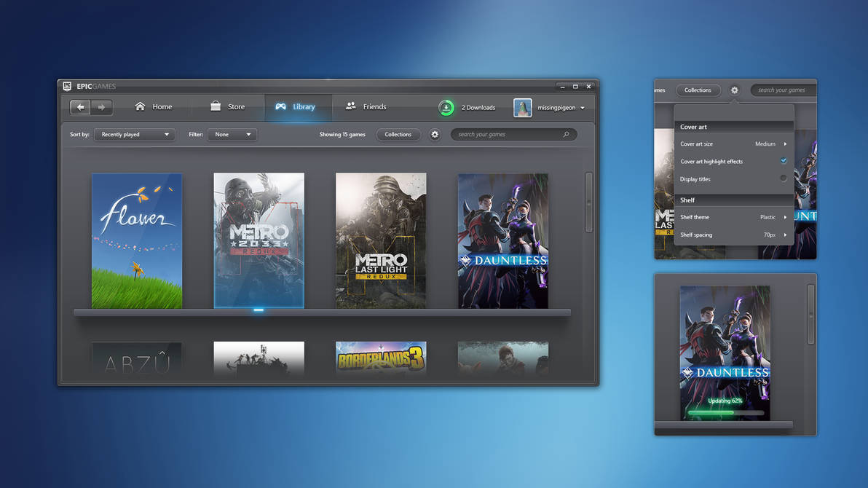This screenshot has width=868, height=488.
Task: Click the Epic Games logo in title bar
Action: click(x=68, y=87)
